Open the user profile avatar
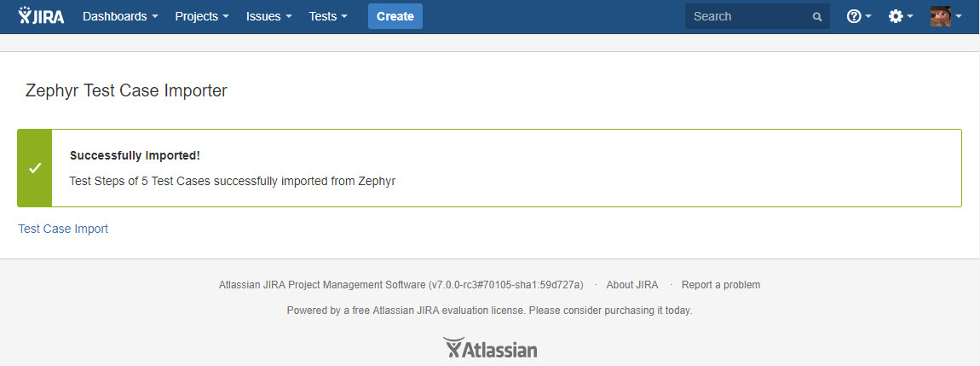980x366 pixels. [940, 16]
